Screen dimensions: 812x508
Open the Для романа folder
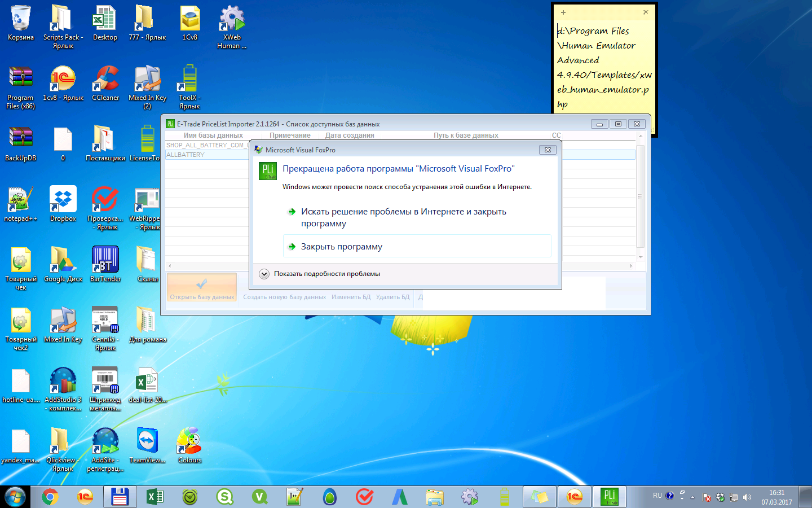pos(148,325)
